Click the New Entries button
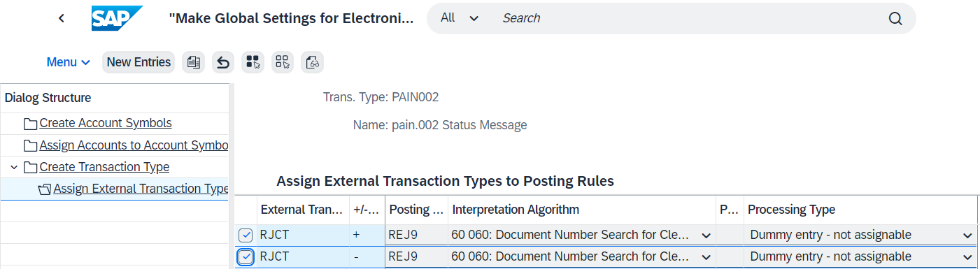The height and width of the screenshot is (269, 980). pos(139,62)
